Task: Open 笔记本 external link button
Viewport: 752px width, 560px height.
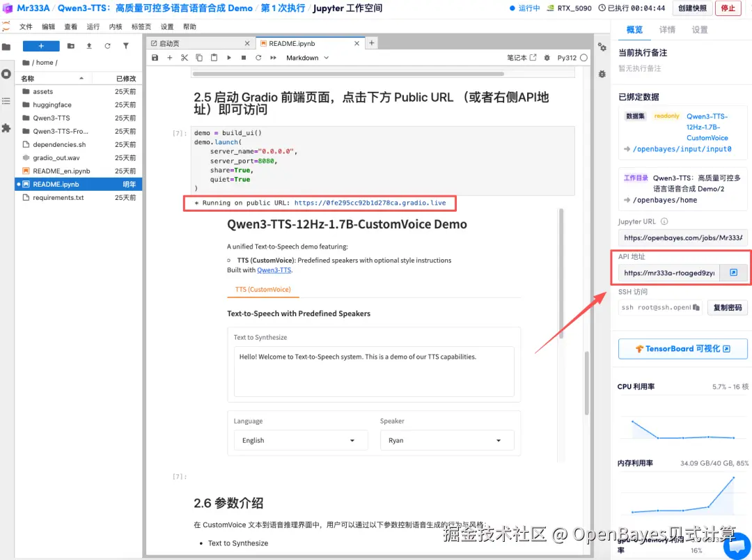Action: point(522,58)
